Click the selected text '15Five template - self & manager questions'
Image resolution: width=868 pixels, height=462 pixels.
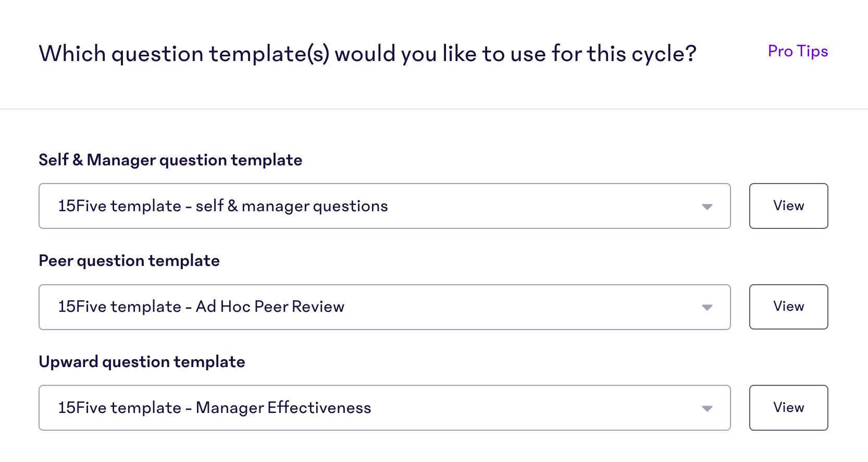point(223,206)
